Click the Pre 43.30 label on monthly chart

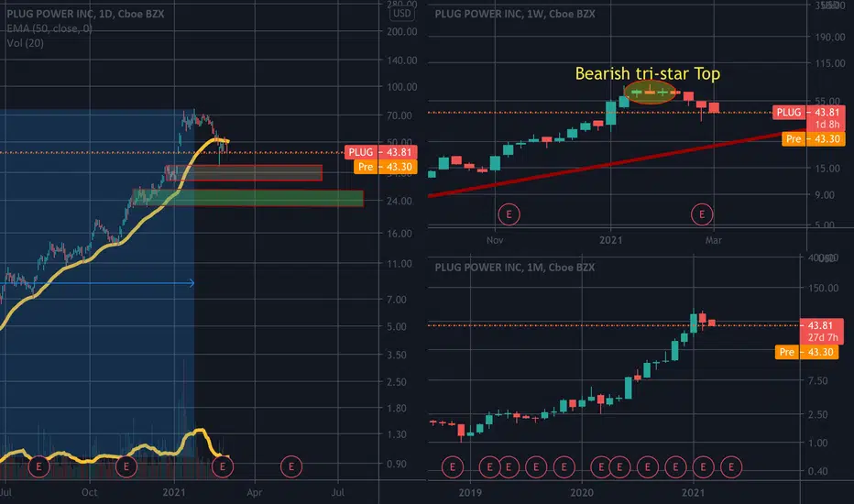click(x=806, y=352)
